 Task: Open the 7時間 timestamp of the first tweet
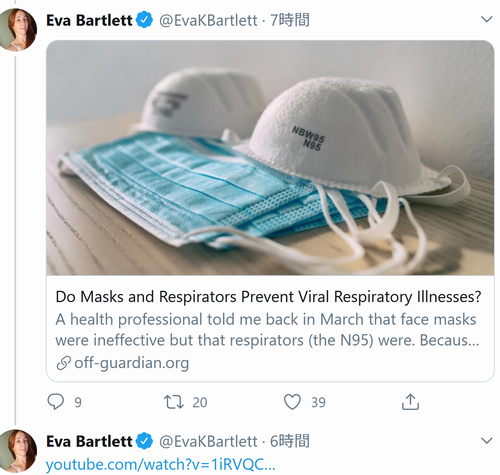(x=290, y=20)
